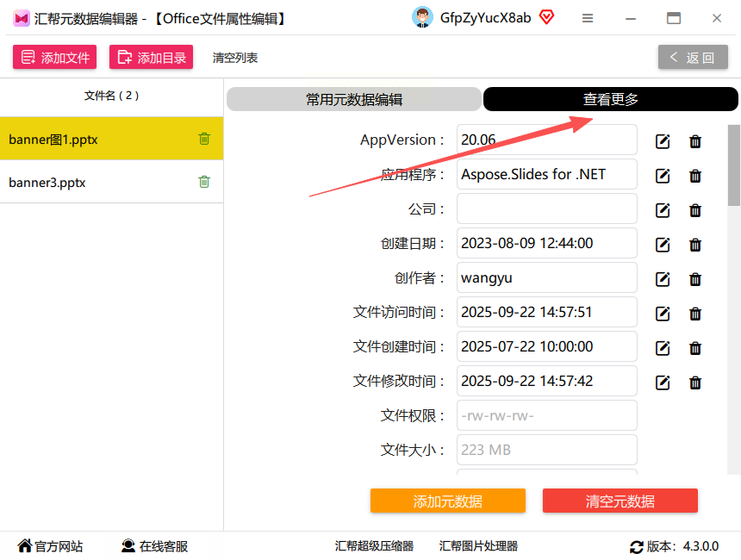
Task: Click into the 文件创建时间 input field
Action: pyautogui.click(x=547, y=346)
